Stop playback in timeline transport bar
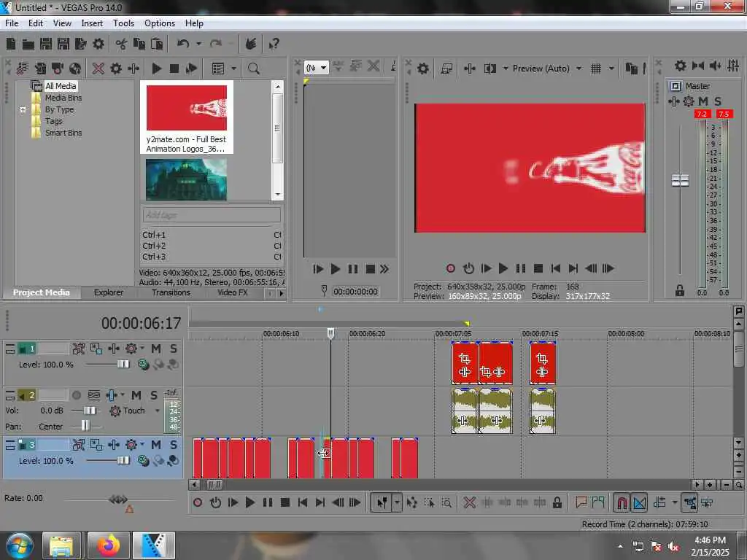This screenshot has height=560, width=747. click(285, 503)
